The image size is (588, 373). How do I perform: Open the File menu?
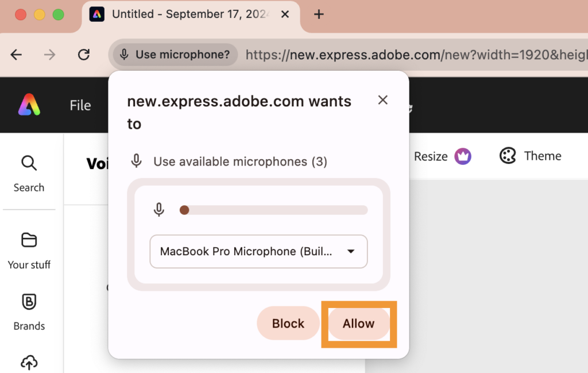click(x=80, y=105)
